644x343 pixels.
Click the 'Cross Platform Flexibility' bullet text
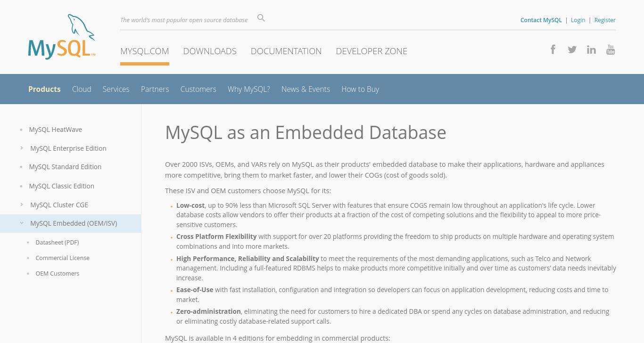tap(216, 237)
